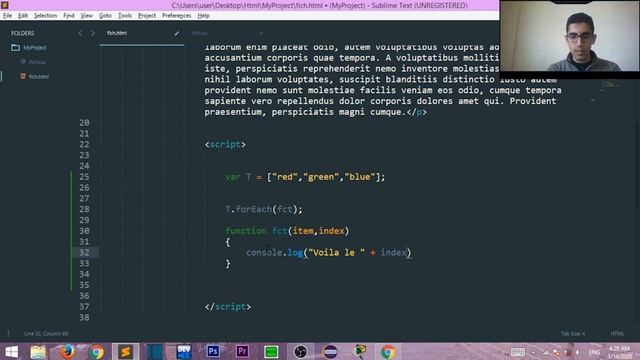Open the Project menu
Screen dimensions: 640x360
coord(147,16)
